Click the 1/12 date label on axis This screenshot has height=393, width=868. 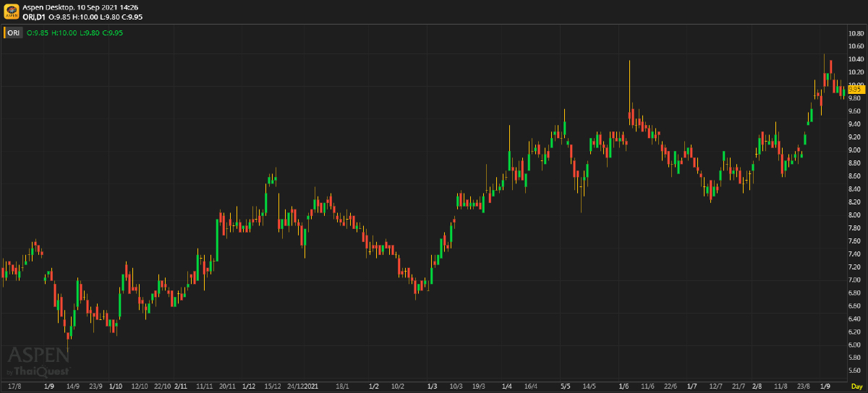click(x=250, y=386)
